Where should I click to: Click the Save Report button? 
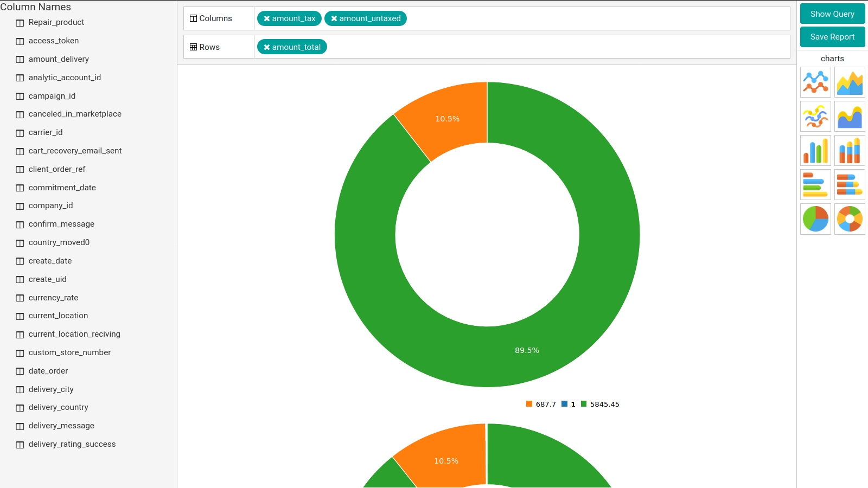[x=832, y=37]
